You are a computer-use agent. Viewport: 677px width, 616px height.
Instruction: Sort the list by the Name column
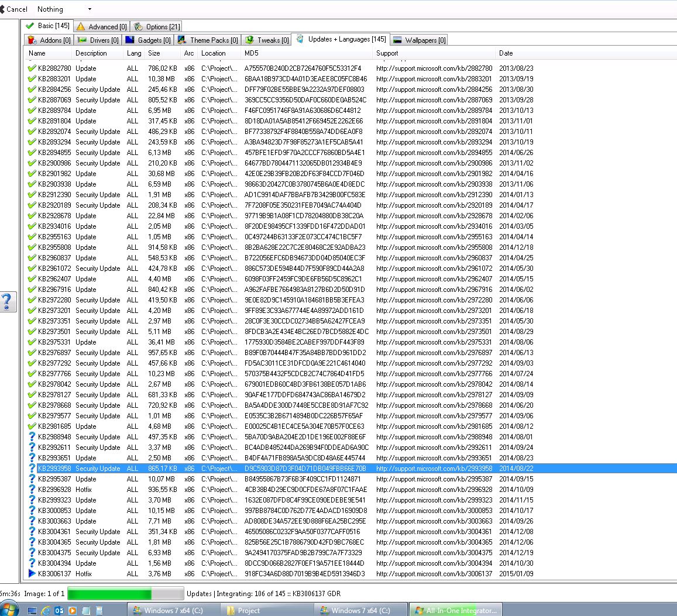click(49, 53)
